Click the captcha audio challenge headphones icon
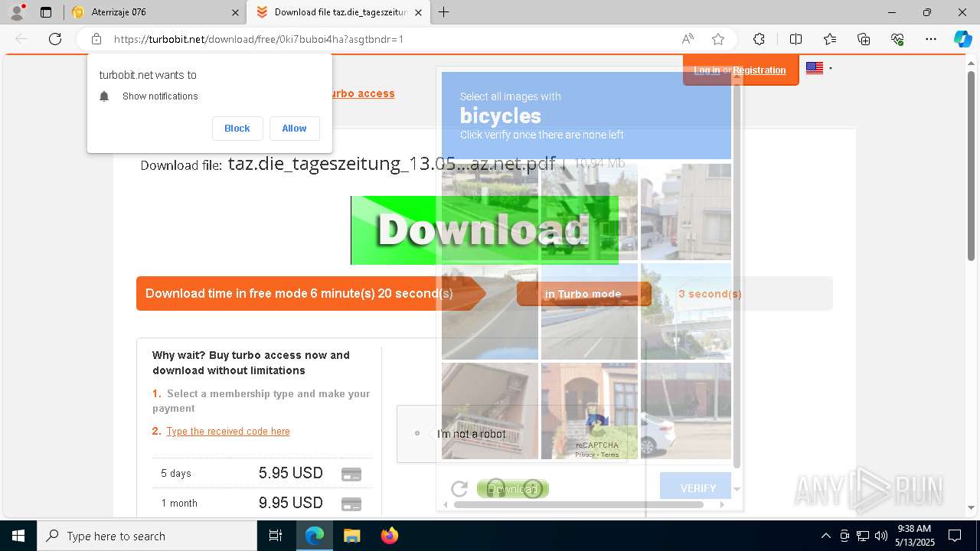 pyautogui.click(x=496, y=488)
